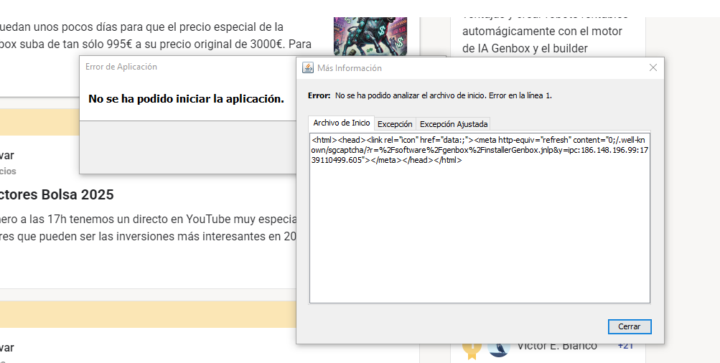Switch to the Excepción tab
The width and height of the screenshot is (720, 363).
tap(395, 124)
